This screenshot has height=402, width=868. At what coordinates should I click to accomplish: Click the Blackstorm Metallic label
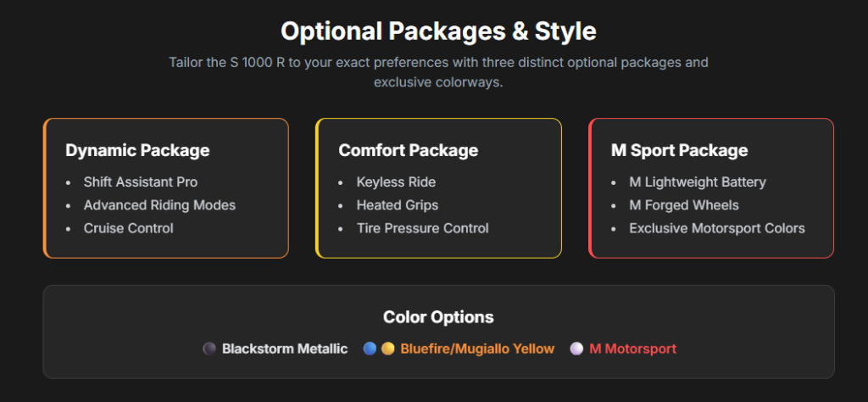[x=285, y=349]
